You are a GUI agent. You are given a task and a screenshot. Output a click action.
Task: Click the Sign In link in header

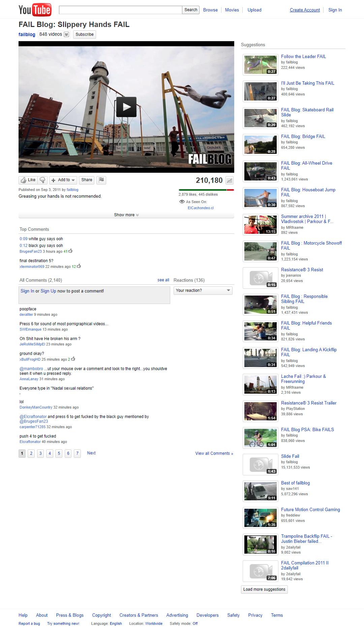(335, 10)
